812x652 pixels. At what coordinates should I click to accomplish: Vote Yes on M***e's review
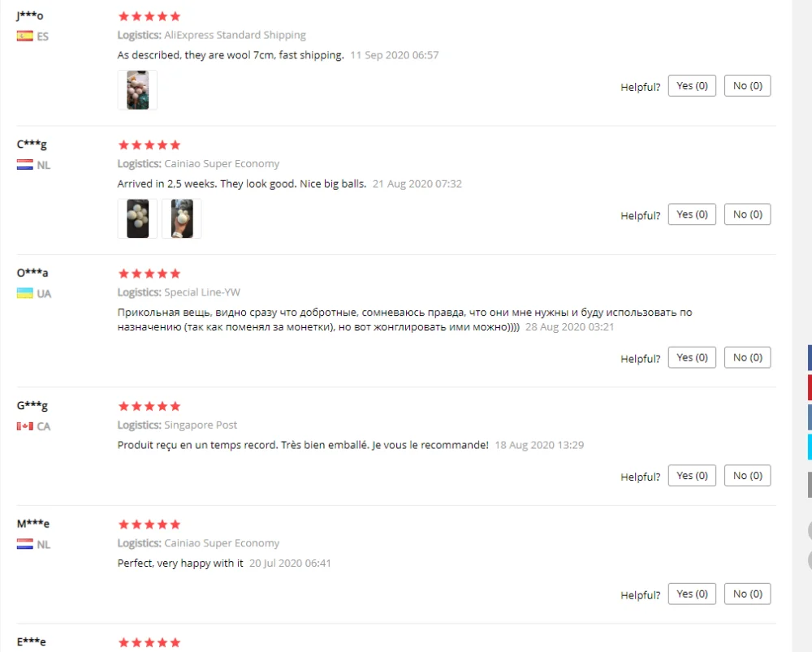(x=692, y=594)
